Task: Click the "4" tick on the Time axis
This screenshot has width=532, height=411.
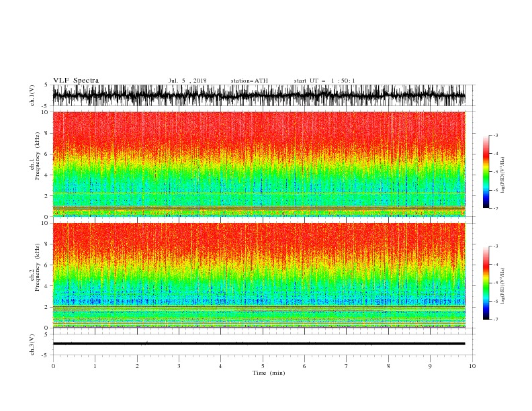Action: [x=220, y=366]
